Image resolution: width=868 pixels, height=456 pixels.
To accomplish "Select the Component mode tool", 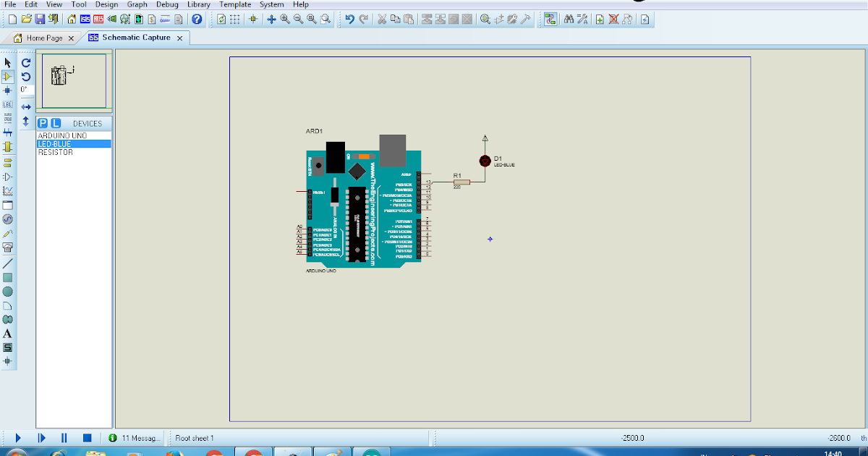I will (x=7, y=77).
